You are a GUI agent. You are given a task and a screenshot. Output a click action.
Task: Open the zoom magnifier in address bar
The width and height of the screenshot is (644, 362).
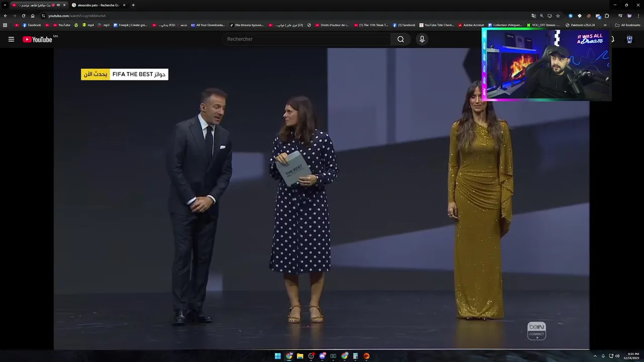(542, 16)
